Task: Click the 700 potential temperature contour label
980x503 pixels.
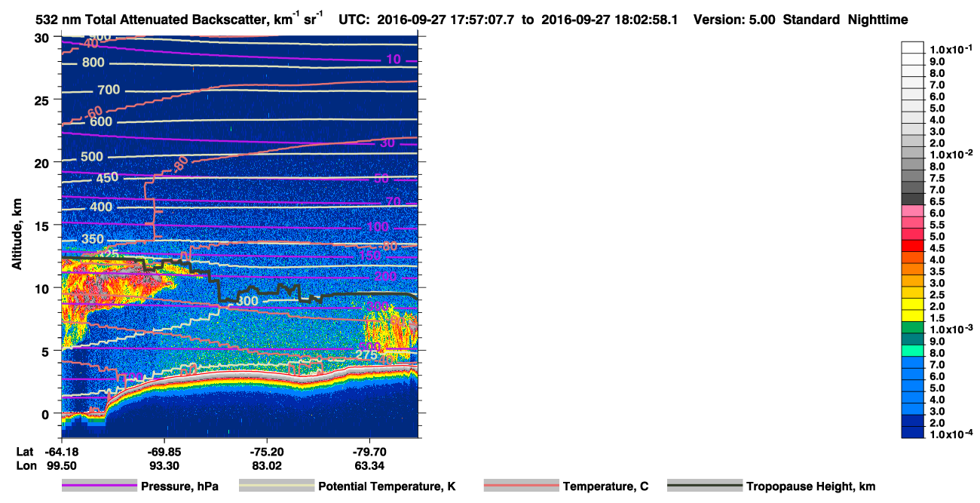Action: click(109, 90)
